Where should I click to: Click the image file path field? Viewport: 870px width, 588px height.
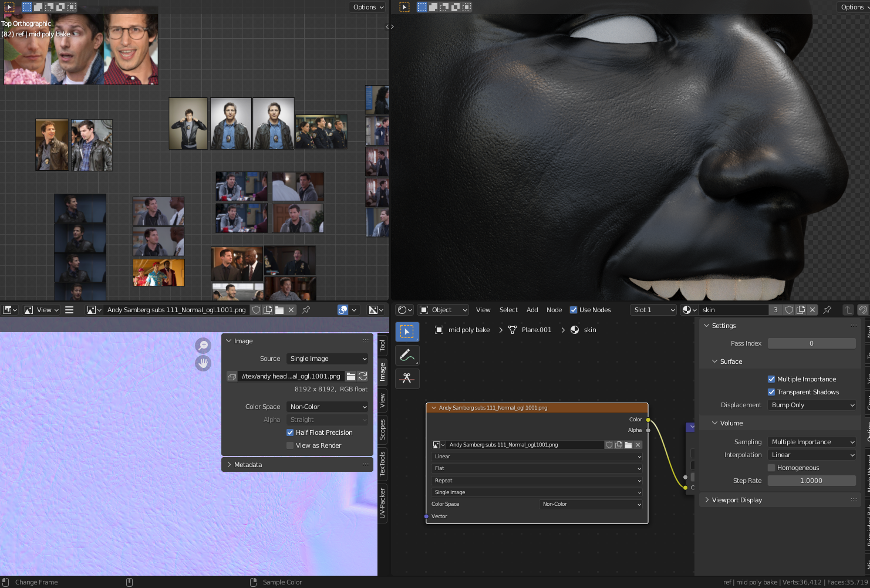pyautogui.click(x=291, y=376)
